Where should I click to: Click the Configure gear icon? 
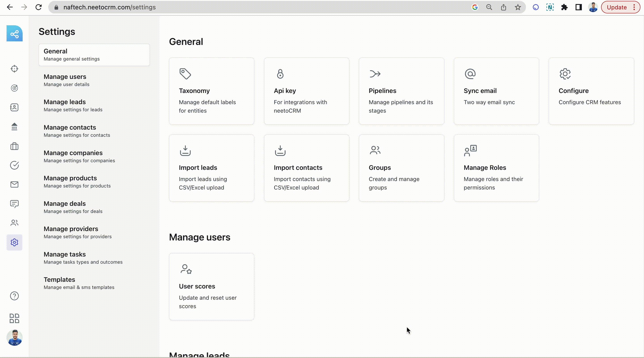coord(565,74)
